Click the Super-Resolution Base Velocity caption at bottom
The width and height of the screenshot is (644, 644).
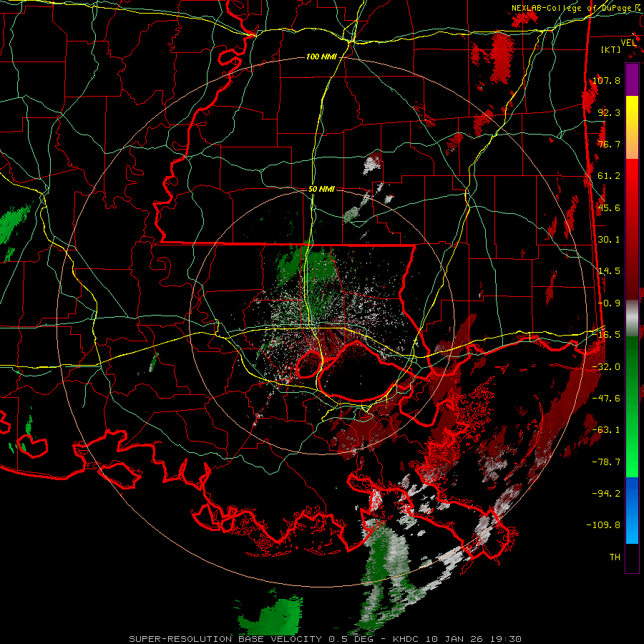326,639
